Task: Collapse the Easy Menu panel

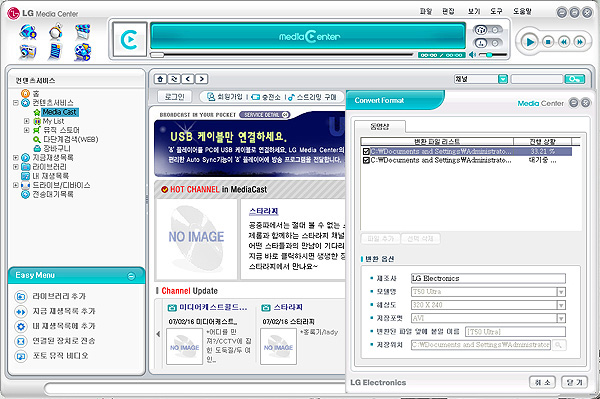Action: click(131, 276)
